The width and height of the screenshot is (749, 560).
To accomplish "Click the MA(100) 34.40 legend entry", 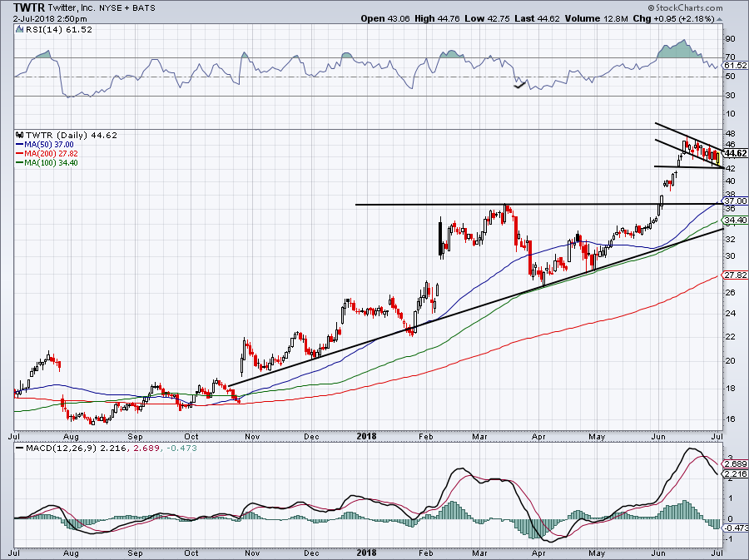I will pyautogui.click(x=47, y=163).
